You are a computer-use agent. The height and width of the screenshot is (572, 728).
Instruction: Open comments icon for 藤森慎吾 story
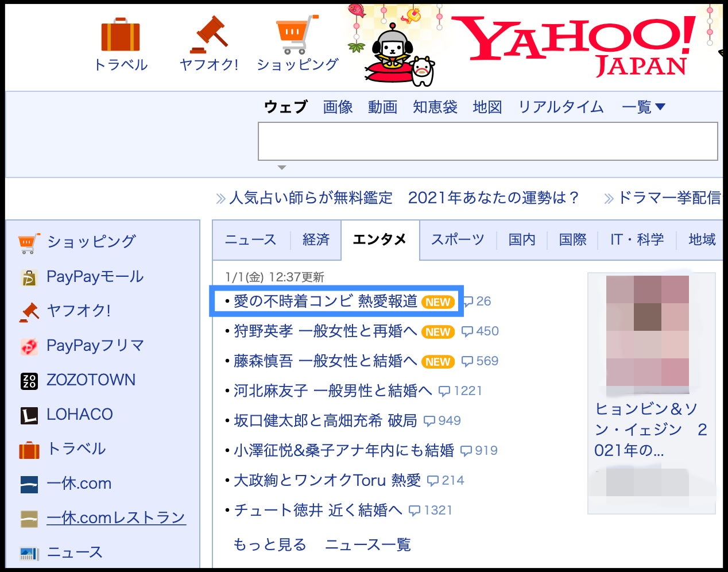467,361
